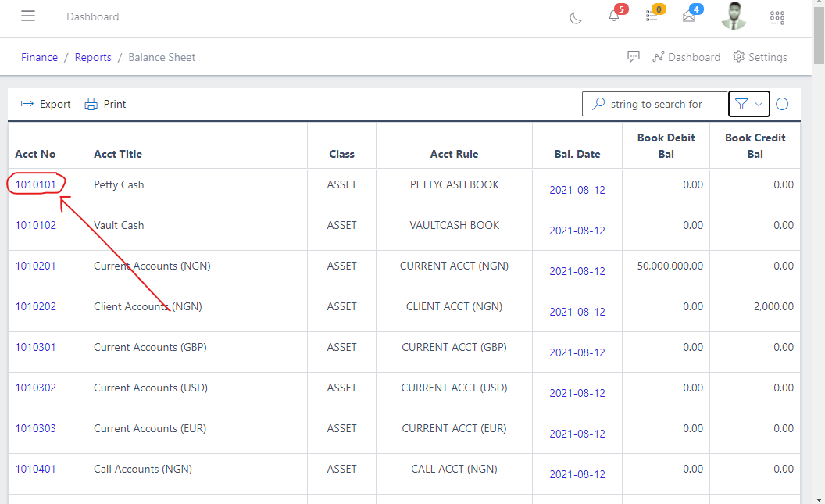Image resolution: width=825 pixels, height=504 pixels.
Task: Open Current Accounts (USD) balance date link
Action: pos(577,393)
